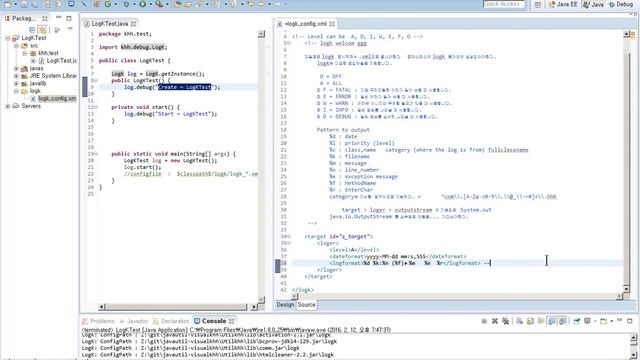Switch to the logk_config.xml editor tab

click(306, 24)
